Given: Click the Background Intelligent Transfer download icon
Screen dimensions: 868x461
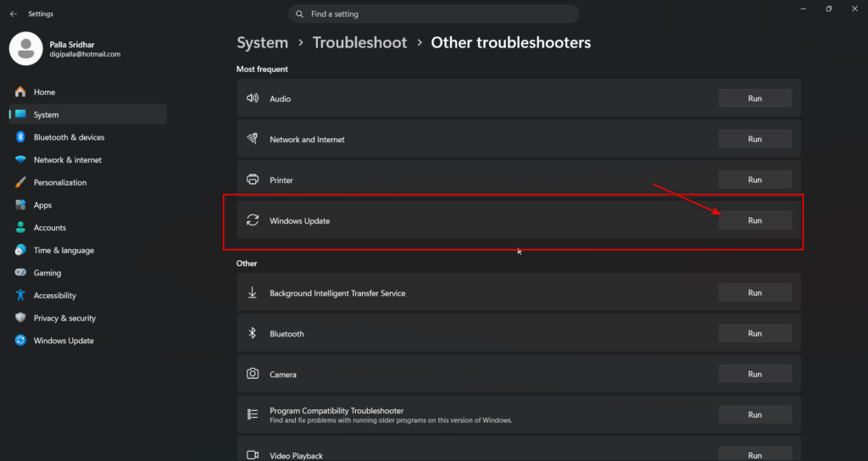Looking at the screenshot, I should pos(253,292).
